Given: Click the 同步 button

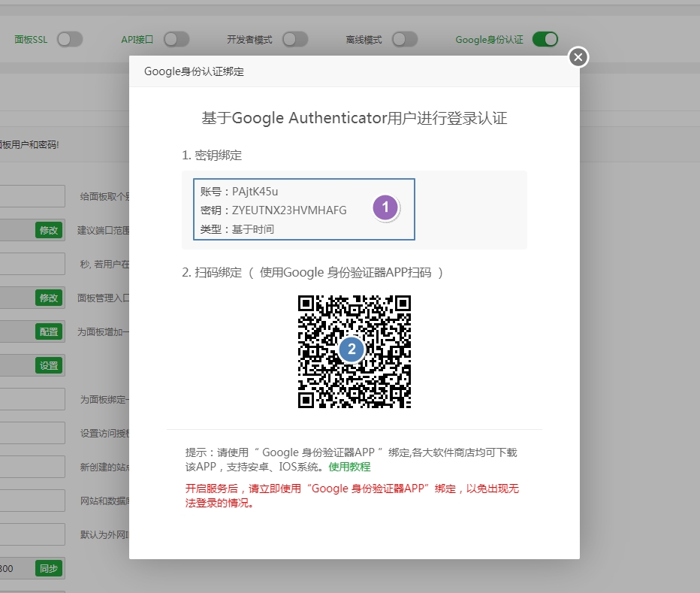Looking at the screenshot, I should coord(49,568).
